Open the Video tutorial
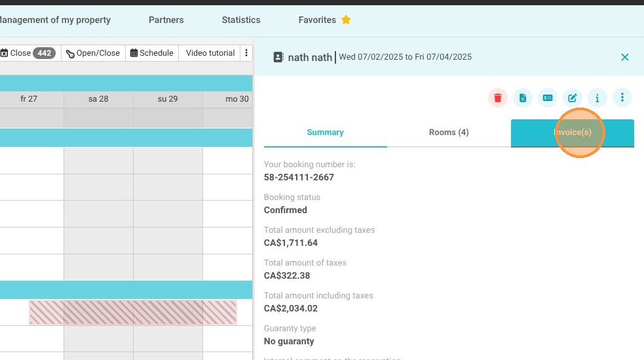 210,53
